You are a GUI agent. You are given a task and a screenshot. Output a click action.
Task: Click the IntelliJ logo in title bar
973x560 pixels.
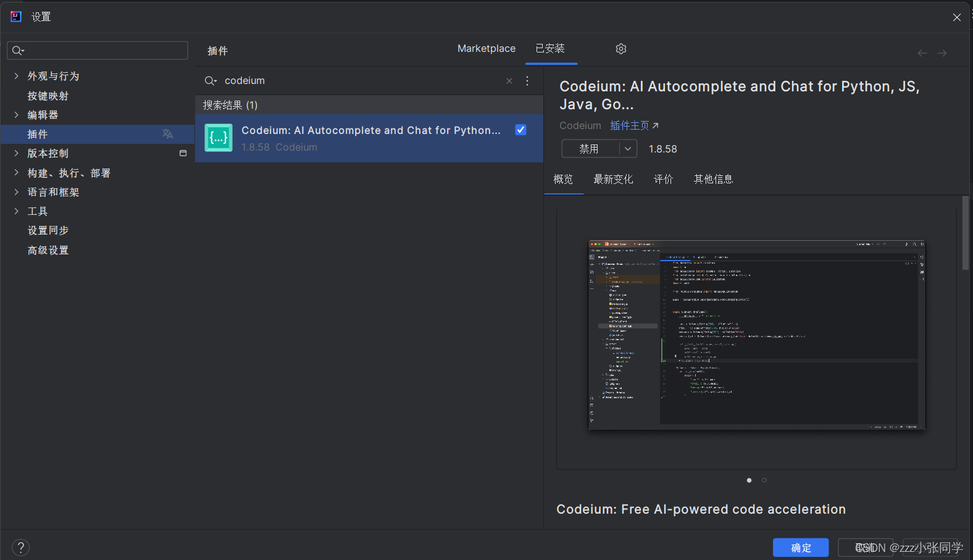pos(16,17)
